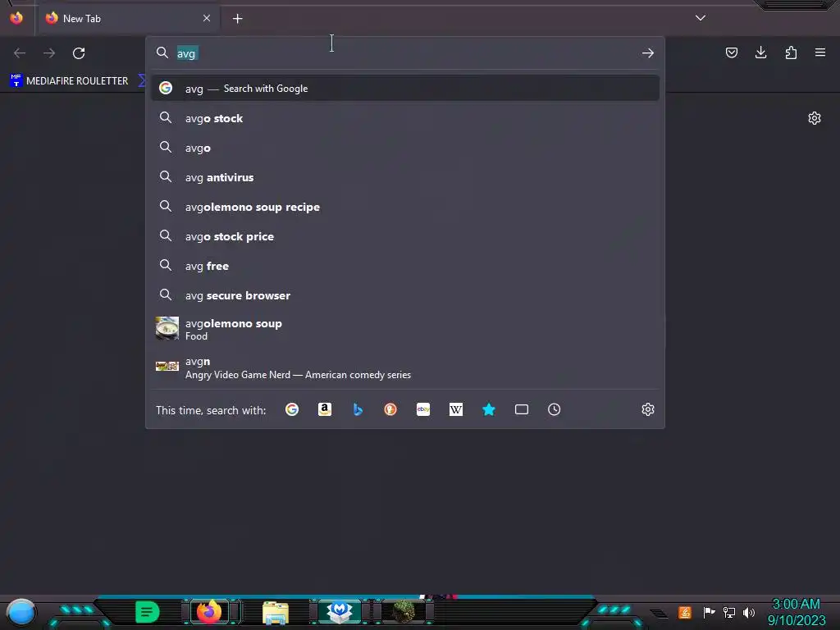Click the clock showing 3:00 AM

[x=796, y=612]
